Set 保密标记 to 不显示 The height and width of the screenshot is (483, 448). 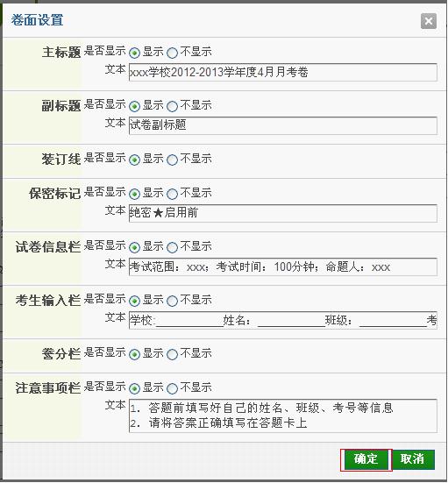172,194
